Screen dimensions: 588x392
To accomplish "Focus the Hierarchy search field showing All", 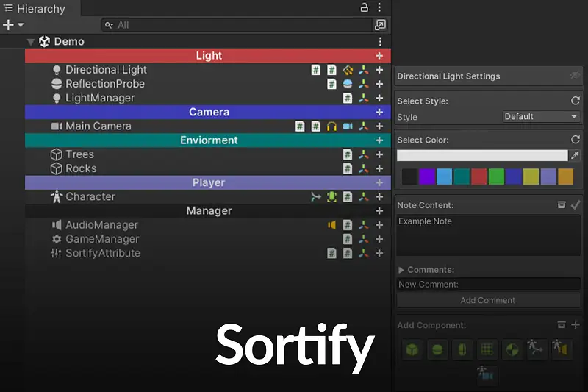I will pyautogui.click(x=237, y=25).
